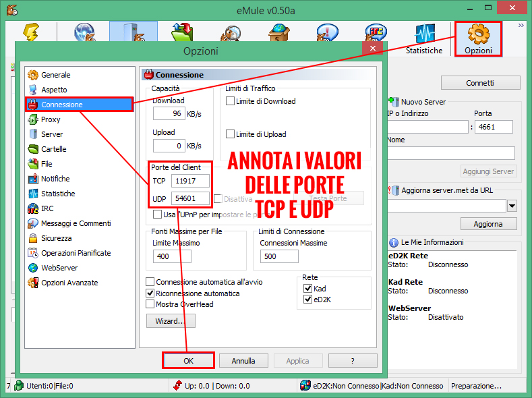Enable Mostra OverHead checkbox
This screenshot has height=398, width=532.
pos(150,304)
